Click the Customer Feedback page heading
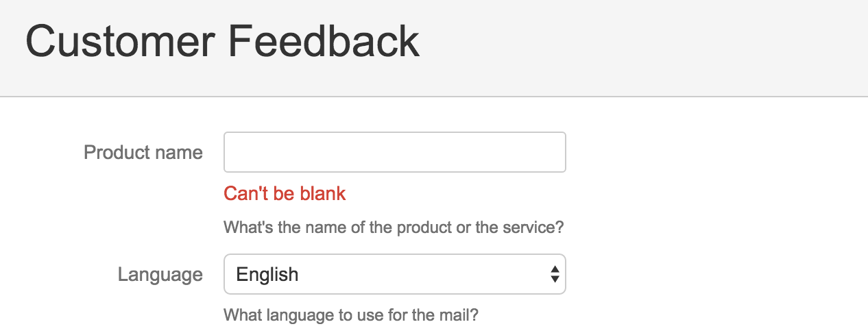Screen dimensions: 868x333 pyautogui.click(x=222, y=41)
